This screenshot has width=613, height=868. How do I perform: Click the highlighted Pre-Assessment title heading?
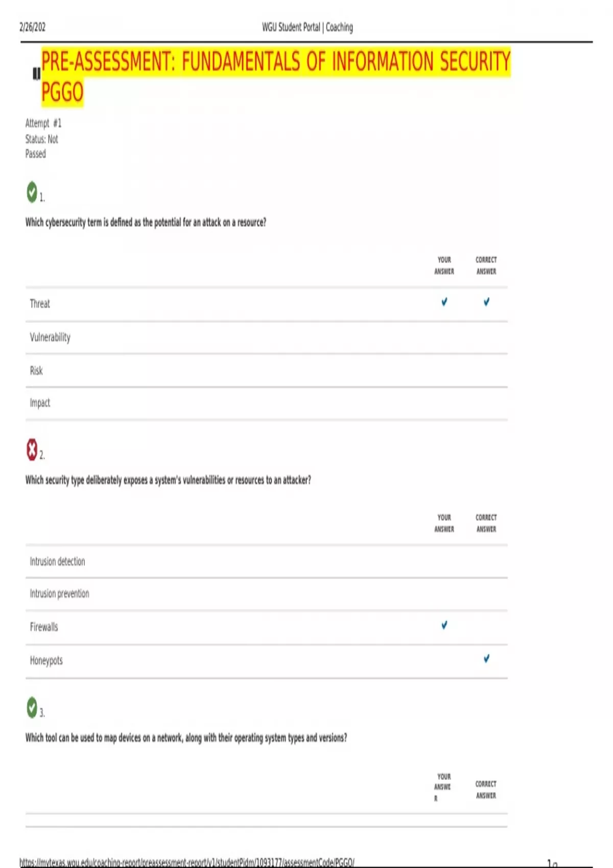click(x=276, y=77)
